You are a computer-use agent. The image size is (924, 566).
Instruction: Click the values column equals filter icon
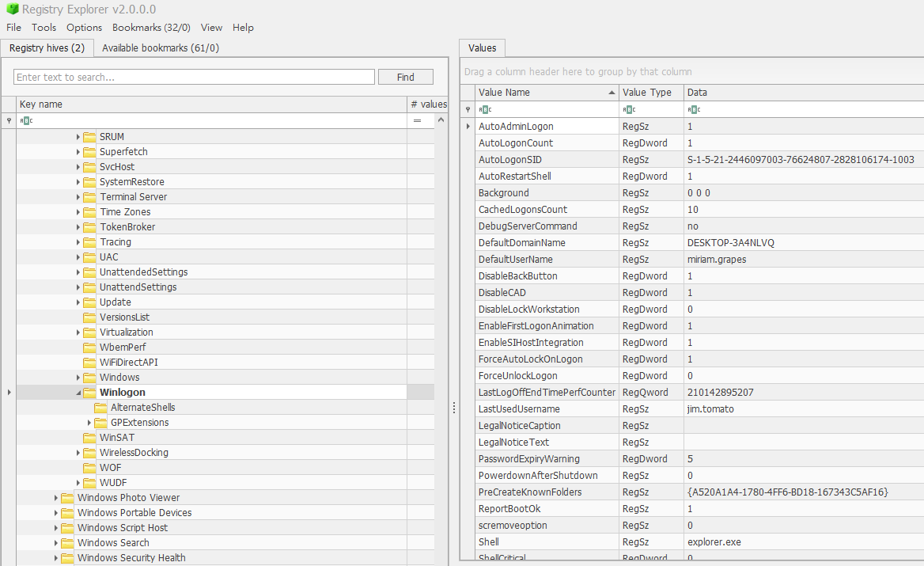pyautogui.click(x=417, y=121)
